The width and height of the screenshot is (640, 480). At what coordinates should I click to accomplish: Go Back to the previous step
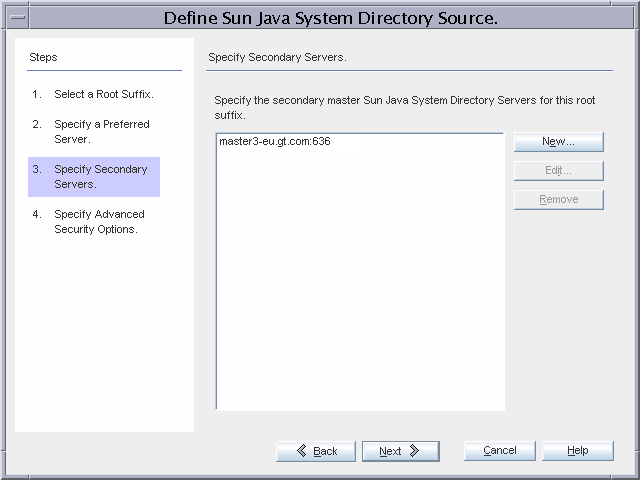point(316,451)
